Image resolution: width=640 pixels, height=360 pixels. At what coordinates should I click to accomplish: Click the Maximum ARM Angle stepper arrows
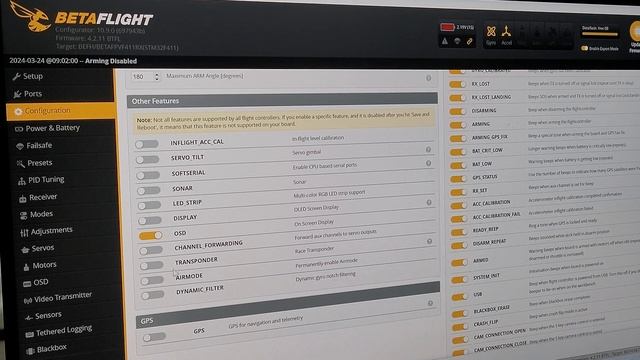(157, 76)
